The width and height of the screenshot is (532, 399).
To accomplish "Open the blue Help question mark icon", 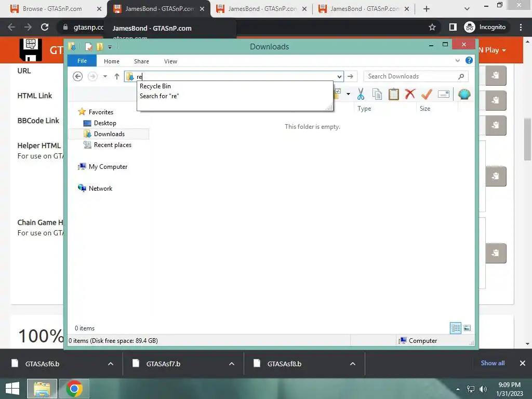I will 469,60.
